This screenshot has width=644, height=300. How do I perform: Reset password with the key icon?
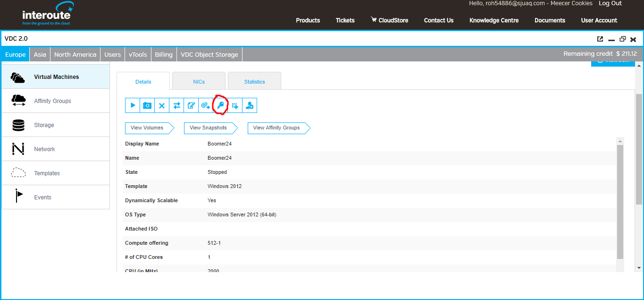coord(220,105)
